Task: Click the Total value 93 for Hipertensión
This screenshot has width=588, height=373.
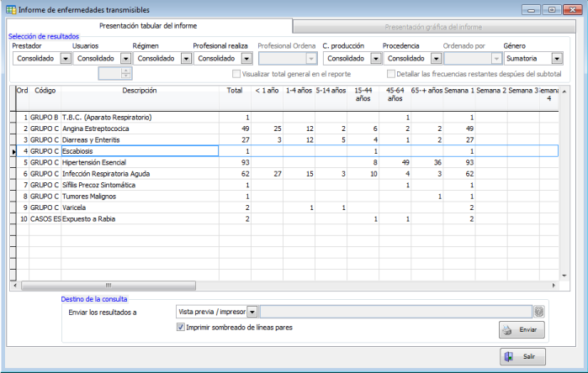Action: [235, 162]
